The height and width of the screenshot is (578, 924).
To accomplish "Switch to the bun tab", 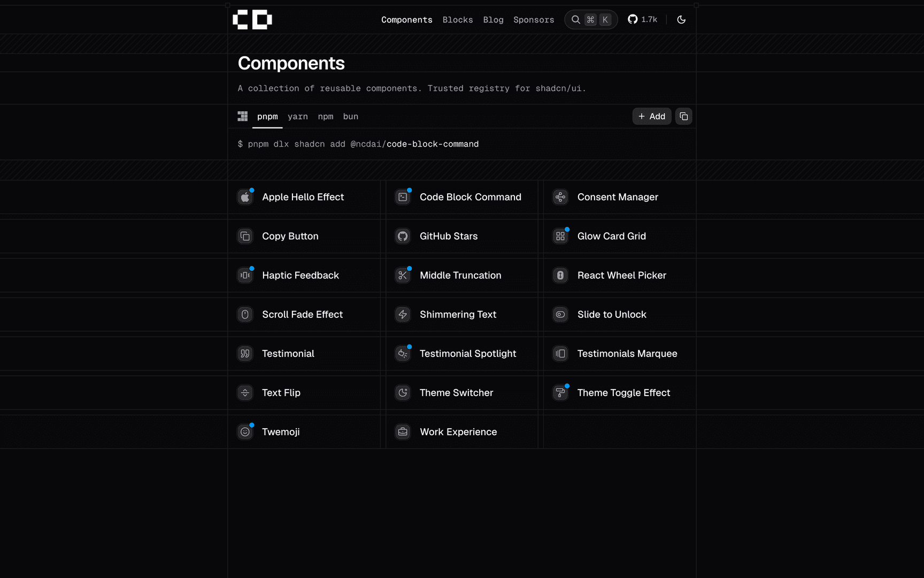I will click(x=351, y=116).
